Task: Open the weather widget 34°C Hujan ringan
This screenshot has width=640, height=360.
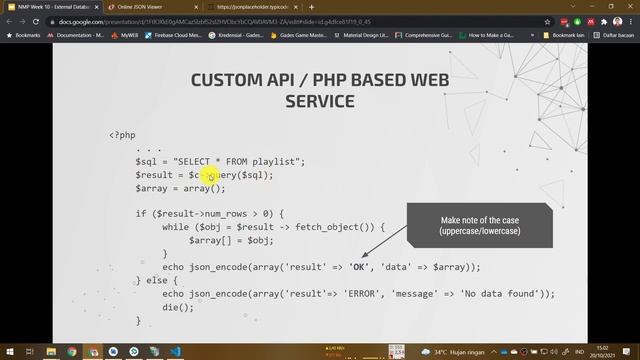Action: [x=453, y=352]
